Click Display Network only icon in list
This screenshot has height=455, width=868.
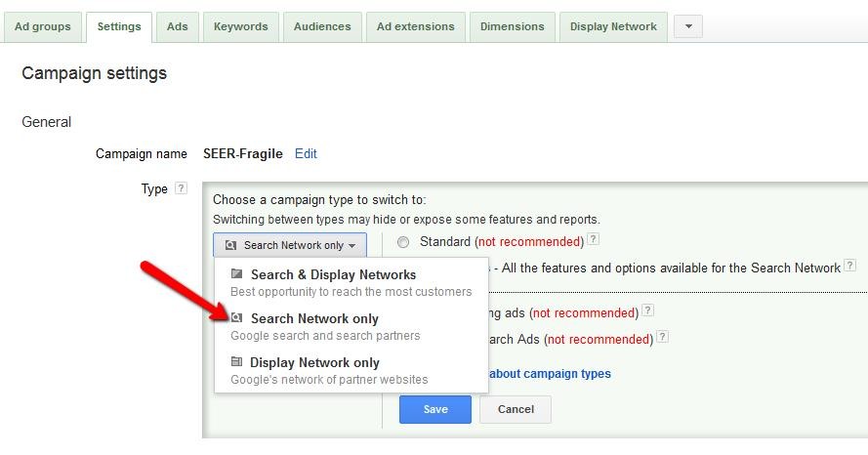236,362
